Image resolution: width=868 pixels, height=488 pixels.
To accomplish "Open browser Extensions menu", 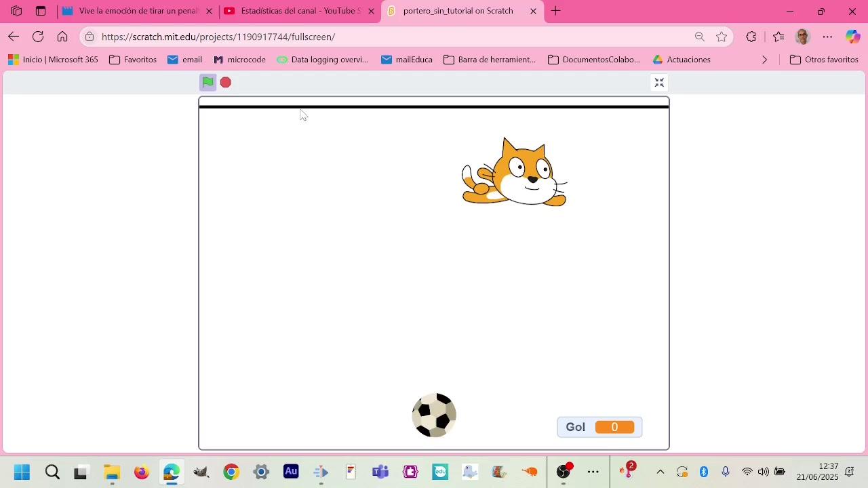I will click(x=751, y=37).
